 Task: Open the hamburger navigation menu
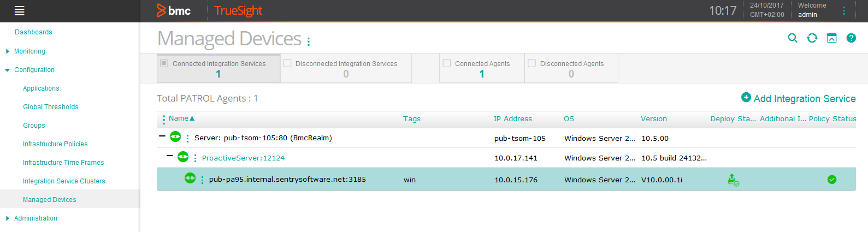pos(20,10)
